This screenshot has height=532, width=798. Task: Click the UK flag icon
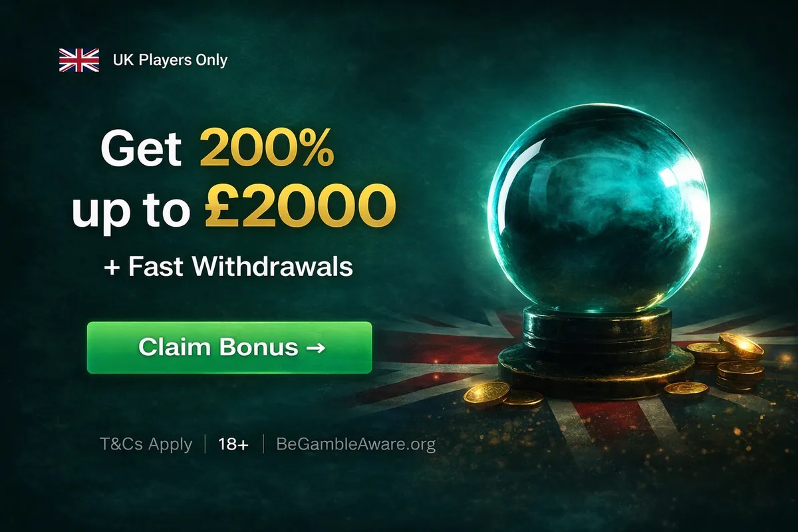click(x=79, y=60)
